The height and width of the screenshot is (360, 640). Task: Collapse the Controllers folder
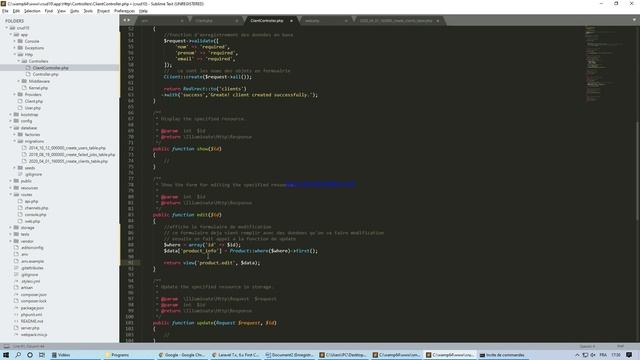pos(19,61)
